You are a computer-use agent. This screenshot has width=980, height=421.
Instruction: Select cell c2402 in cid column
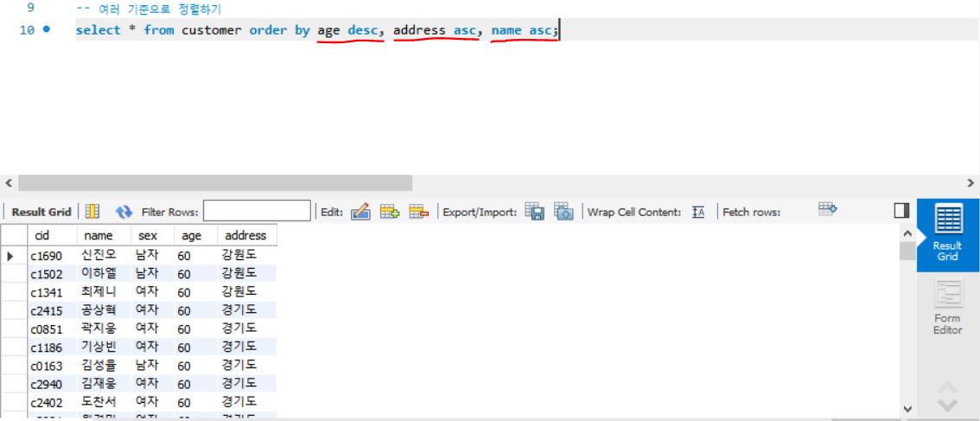pyautogui.click(x=52, y=401)
